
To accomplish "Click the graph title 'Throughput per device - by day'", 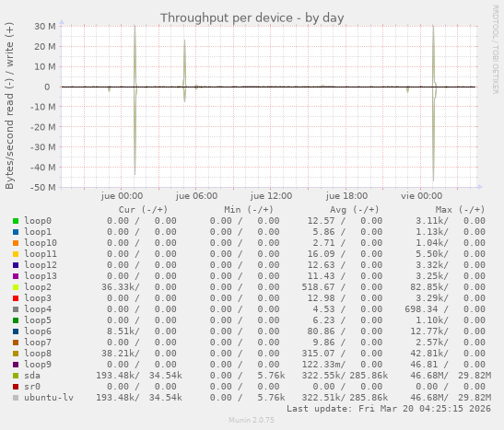I will 252,18.
